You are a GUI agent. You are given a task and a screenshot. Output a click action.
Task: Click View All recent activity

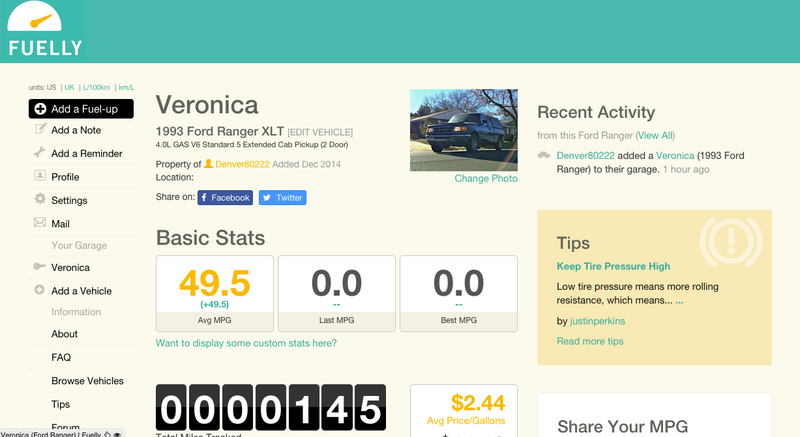[655, 135]
